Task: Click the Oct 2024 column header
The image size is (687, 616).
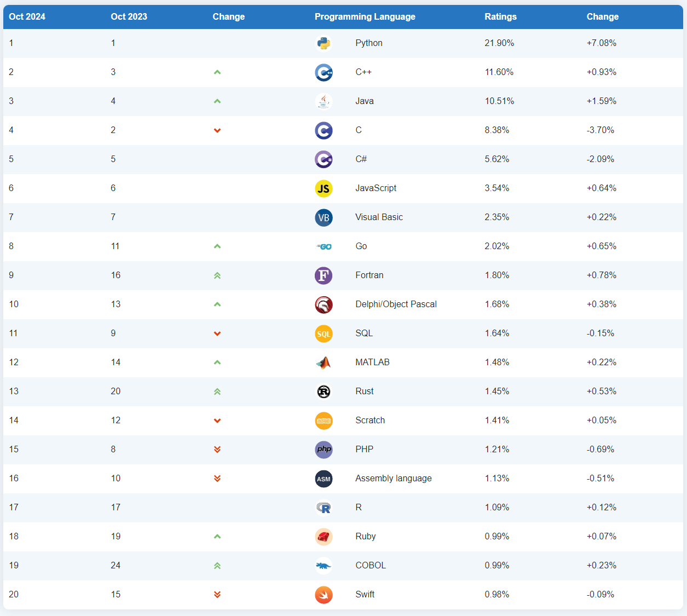Action: click(27, 16)
